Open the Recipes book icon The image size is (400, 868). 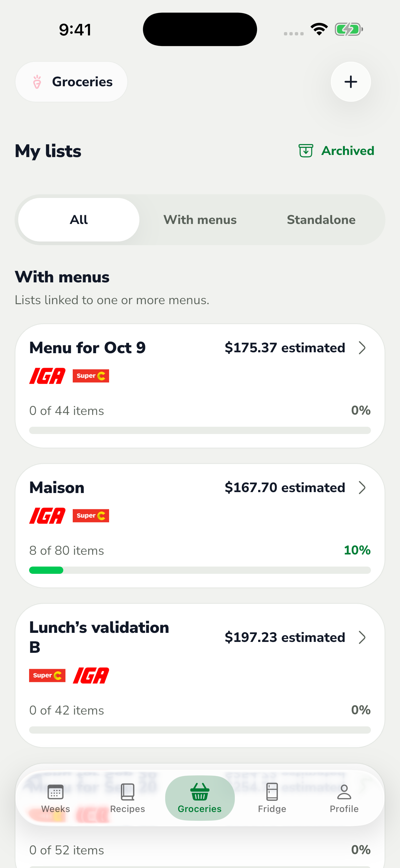[128, 792]
